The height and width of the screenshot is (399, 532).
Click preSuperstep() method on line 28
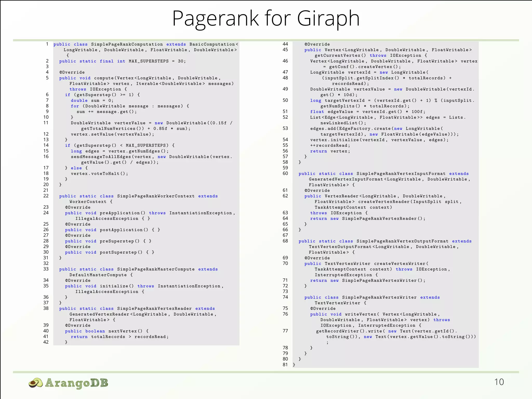120,241
